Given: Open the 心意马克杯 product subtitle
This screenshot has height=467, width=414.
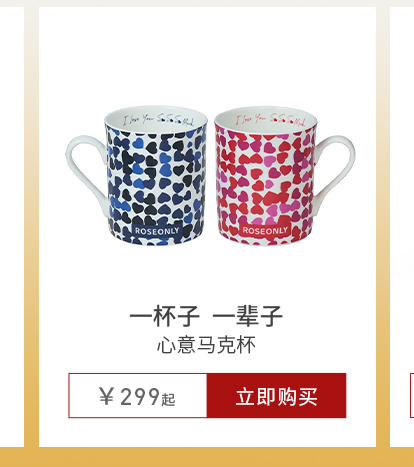Looking at the screenshot, I should click(x=206, y=345).
